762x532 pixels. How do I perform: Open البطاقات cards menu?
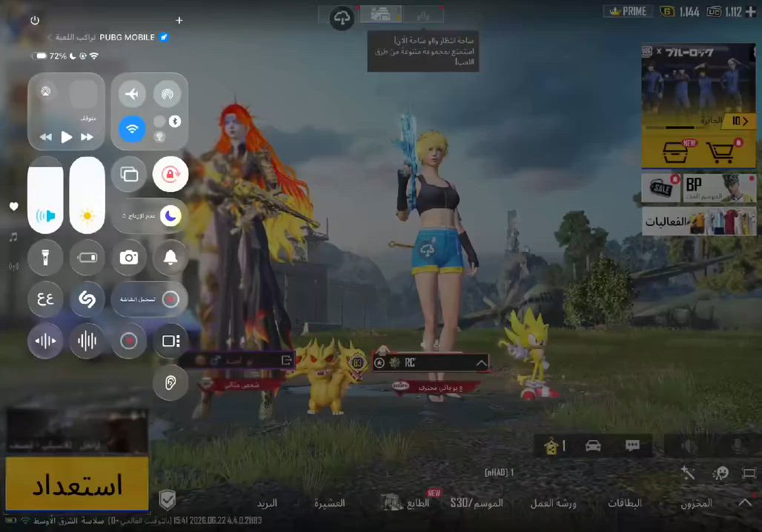click(x=624, y=503)
